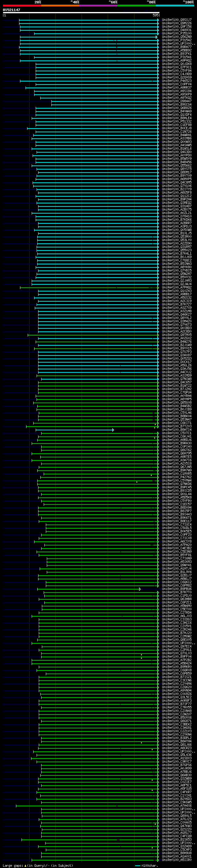Select hit UniRef100_Q56ZN9
Viewport: 197px width, 868px height.
(x=177, y=37)
